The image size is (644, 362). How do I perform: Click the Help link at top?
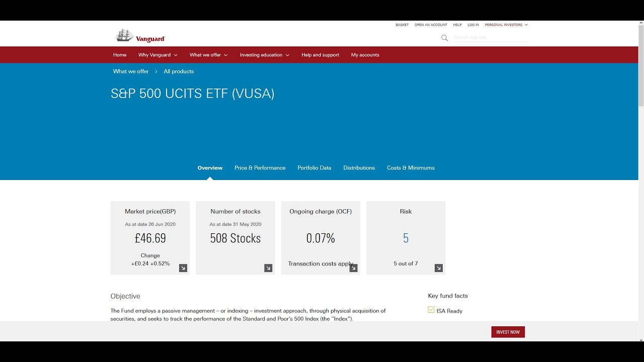(457, 25)
